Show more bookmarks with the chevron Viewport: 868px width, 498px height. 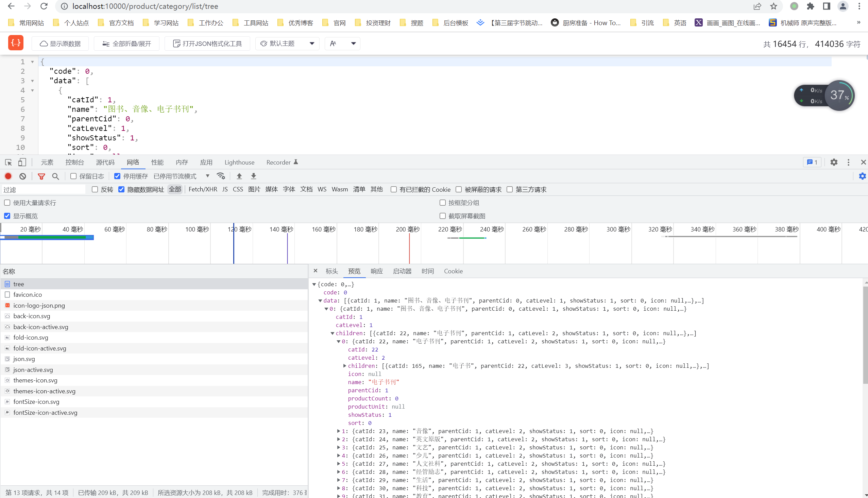pos(858,22)
